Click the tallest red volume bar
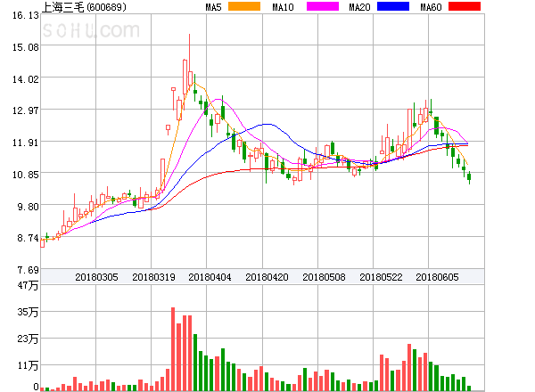Screen dimensions: 535x392 (x=173, y=349)
